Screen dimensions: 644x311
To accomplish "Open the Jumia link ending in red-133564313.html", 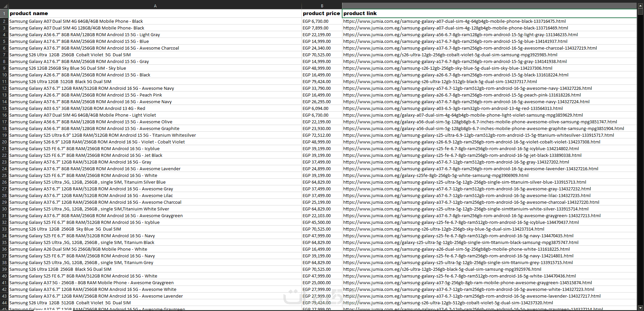I will click(453, 108).
